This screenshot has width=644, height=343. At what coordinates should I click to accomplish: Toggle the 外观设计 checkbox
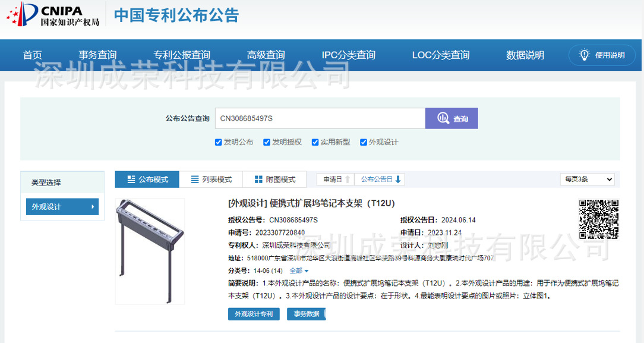364,142
